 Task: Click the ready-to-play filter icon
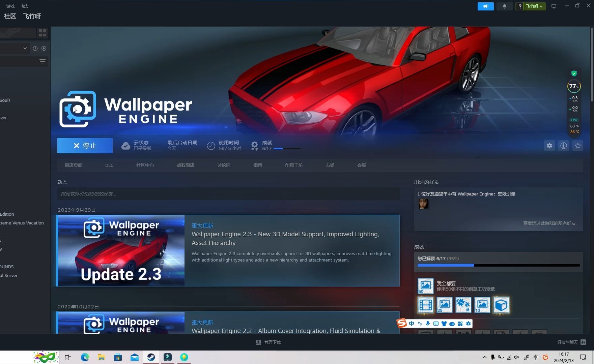(44, 49)
